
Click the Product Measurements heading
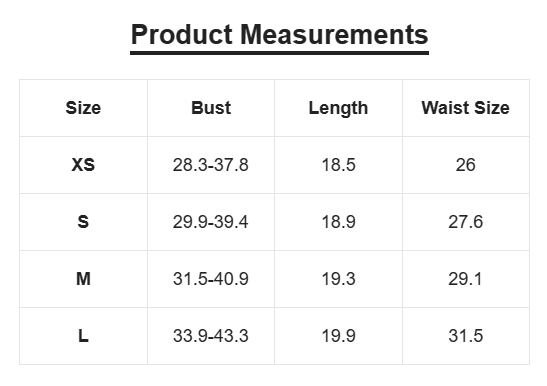(x=279, y=35)
